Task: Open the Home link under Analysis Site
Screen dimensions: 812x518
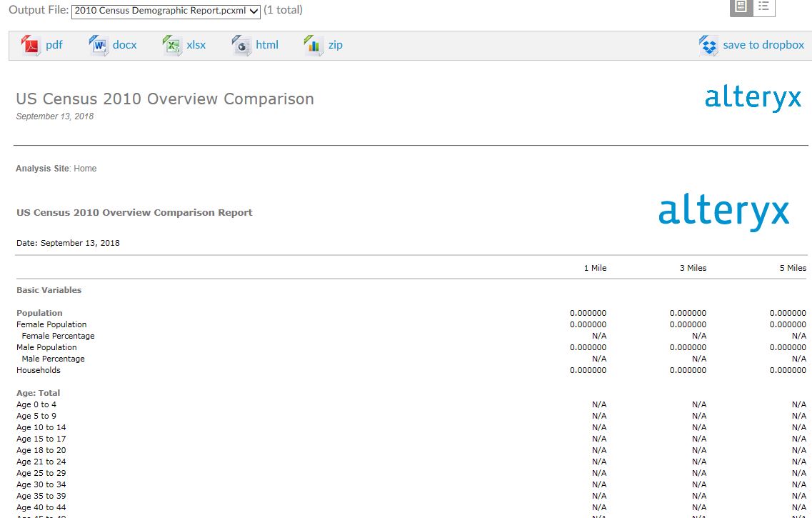Action: point(84,168)
